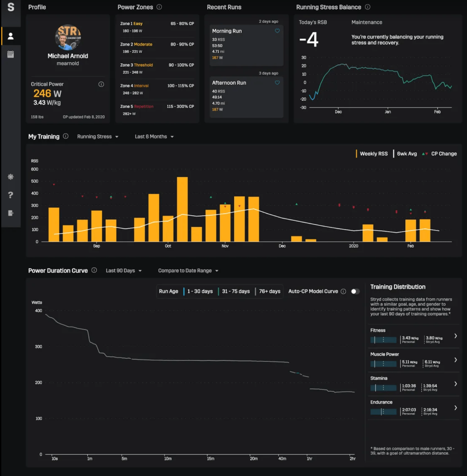Expand the Muscle Power comparison details
Viewport: 467px width, 476px height.
pos(455,360)
